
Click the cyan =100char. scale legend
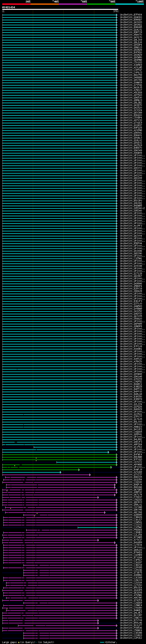(x=109, y=642)
